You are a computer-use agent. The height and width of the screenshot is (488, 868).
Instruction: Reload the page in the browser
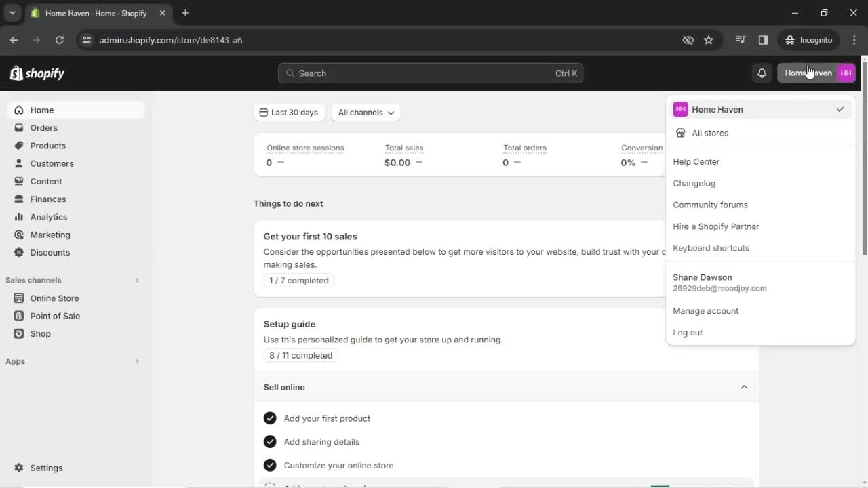point(59,40)
